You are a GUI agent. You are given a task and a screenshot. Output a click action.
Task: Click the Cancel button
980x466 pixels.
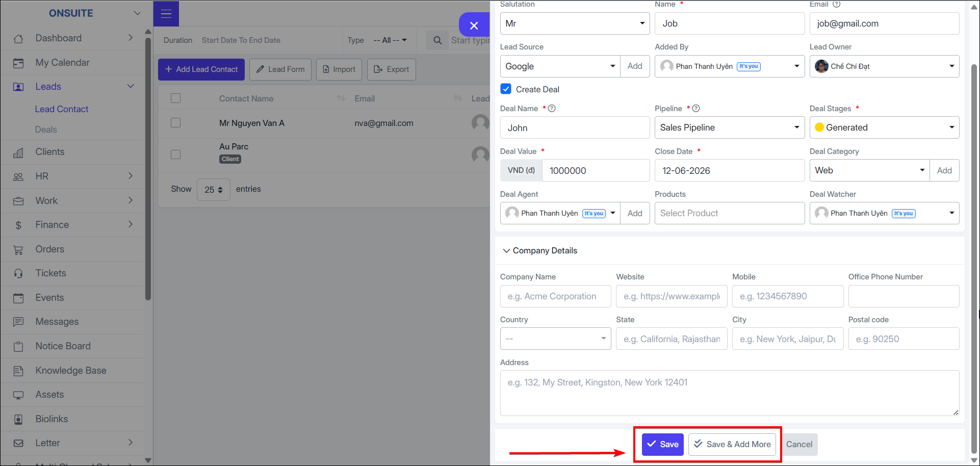coord(799,445)
